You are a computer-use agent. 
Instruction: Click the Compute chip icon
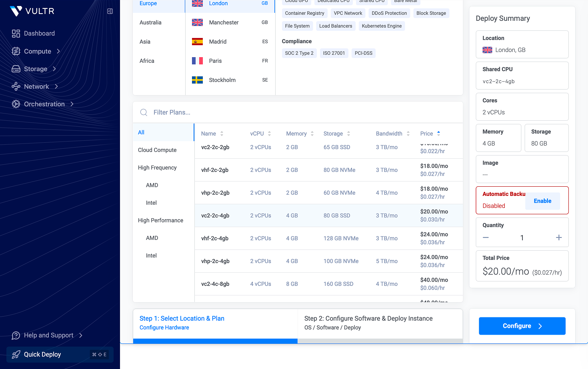pos(16,51)
